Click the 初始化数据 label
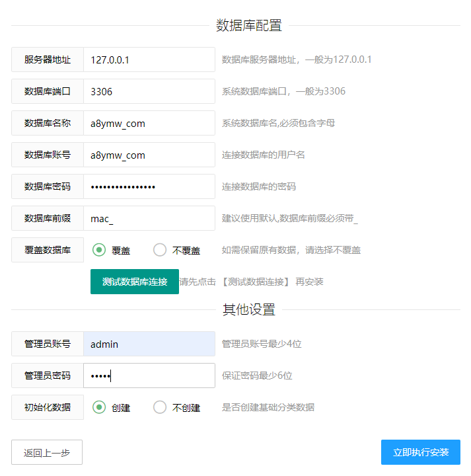471x476 pixels. [48, 407]
